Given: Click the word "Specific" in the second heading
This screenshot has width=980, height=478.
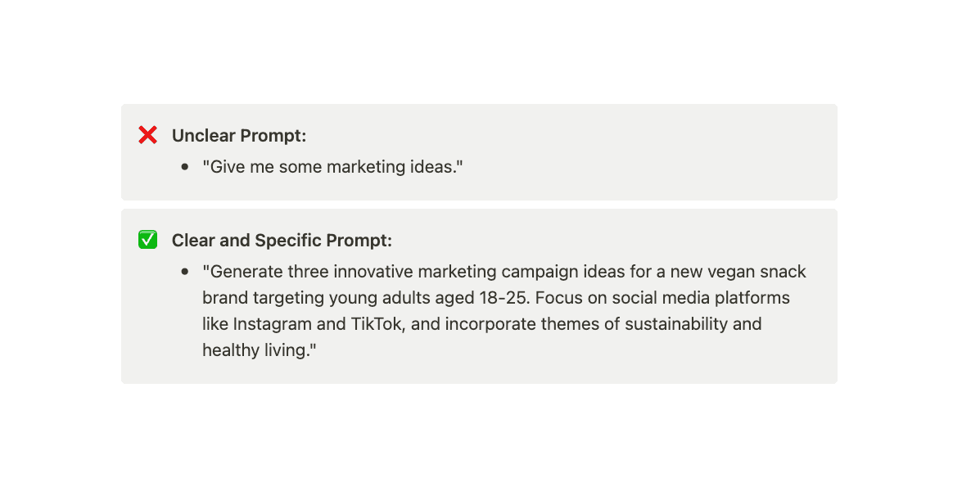Looking at the screenshot, I should [x=287, y=241].
